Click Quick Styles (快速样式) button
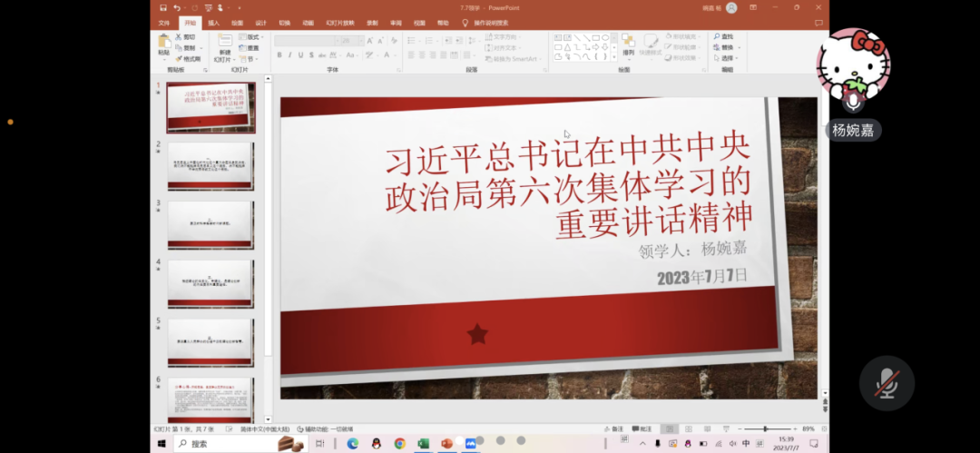 coord(651,45)
